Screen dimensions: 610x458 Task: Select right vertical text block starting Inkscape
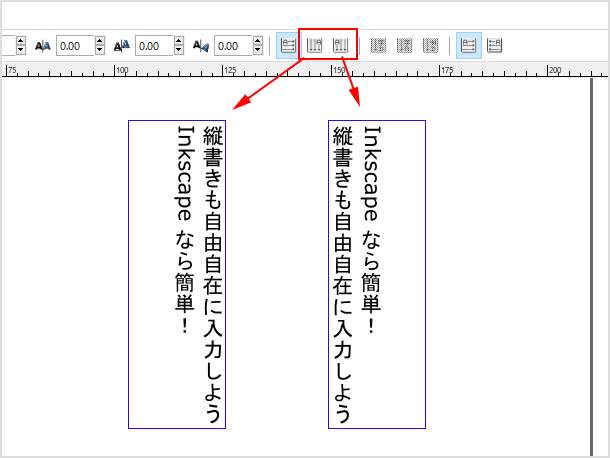coord(377,274)
